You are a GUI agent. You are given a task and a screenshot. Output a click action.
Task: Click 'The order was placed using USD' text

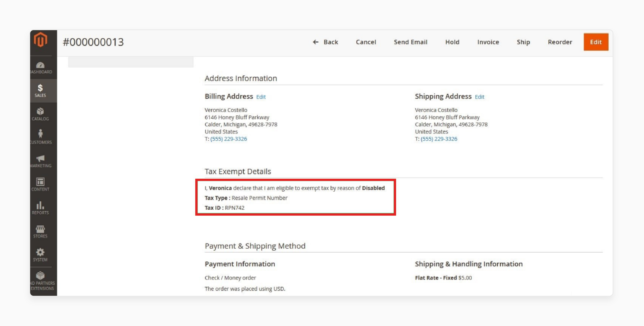[x=245, y=289]
